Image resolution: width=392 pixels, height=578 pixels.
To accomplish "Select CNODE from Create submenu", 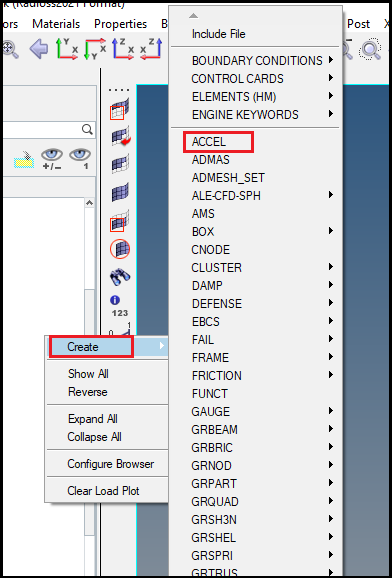I will point(211,250).
